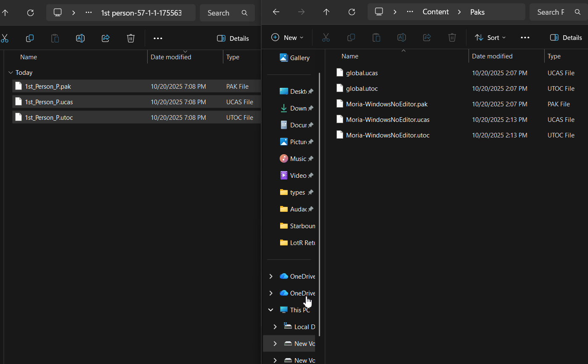The width and height of the screenshot is (588, 364).
Task: Select the Moria-WindowsNoEditor.pak file
Action: point(387,104)
